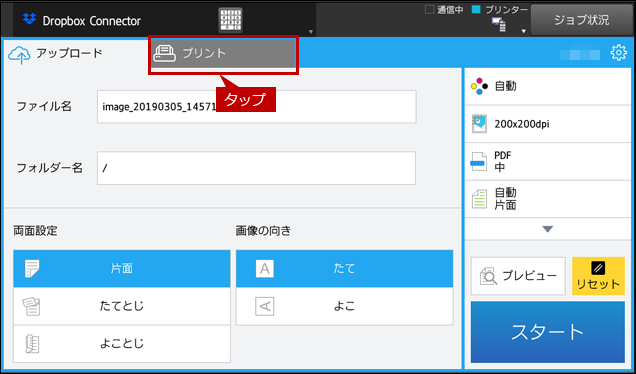Open the 200x200dpi resolution setting
Viewport: 636px width, 374px height.
[x=548, y=124]
